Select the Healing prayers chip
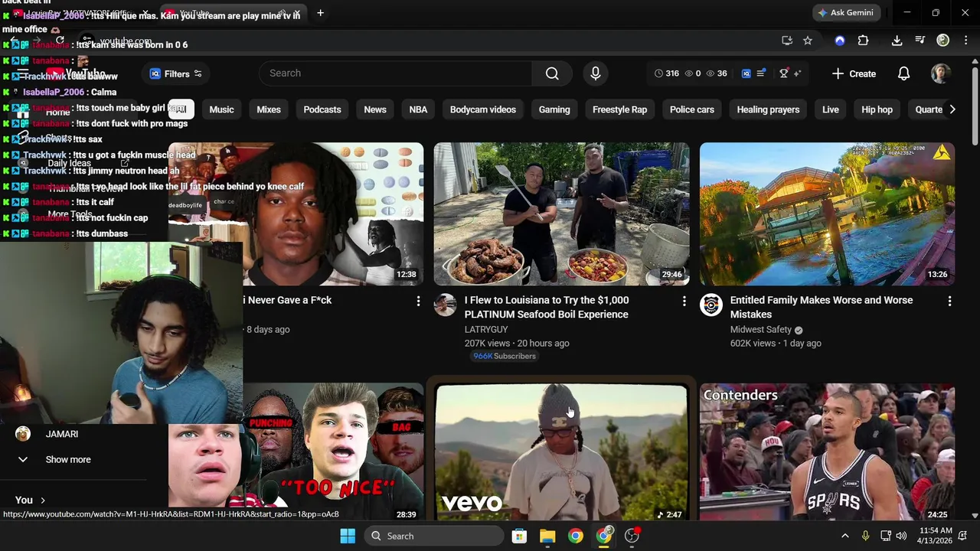 pos(768,109)
